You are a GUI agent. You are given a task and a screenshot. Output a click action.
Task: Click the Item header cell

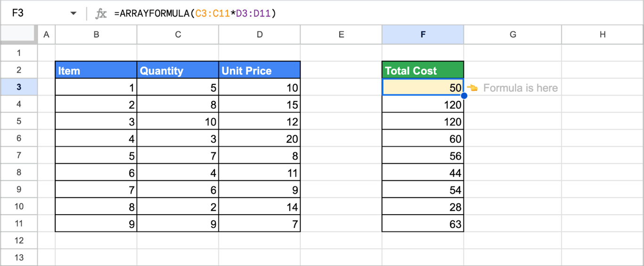point(96,70)
